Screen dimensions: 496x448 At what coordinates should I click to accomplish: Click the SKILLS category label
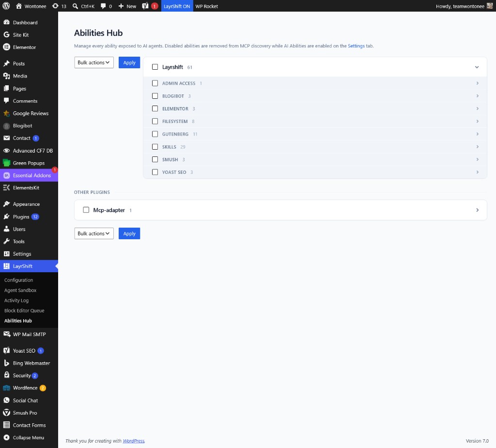point(169,147)
